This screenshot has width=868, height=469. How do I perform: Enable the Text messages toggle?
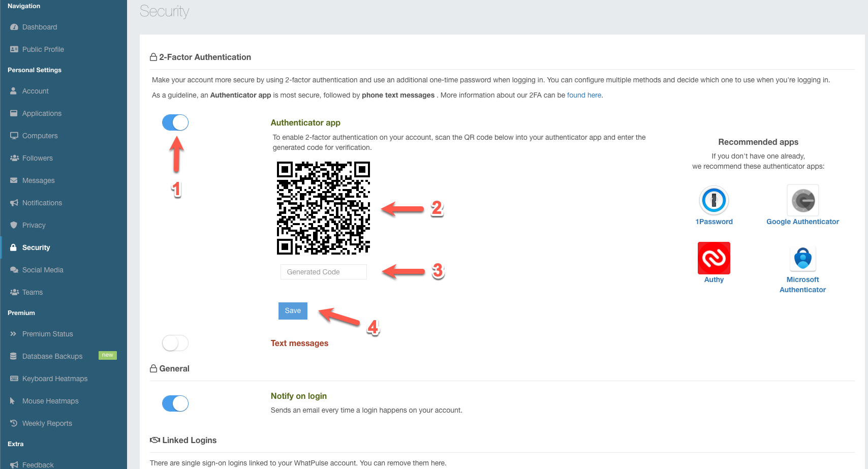click(x=175, y=343)
